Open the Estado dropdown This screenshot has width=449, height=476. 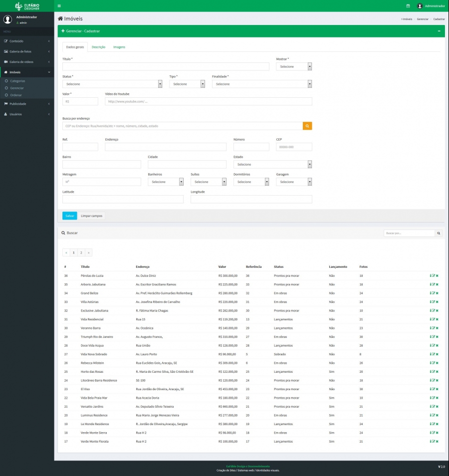[272, 165]
